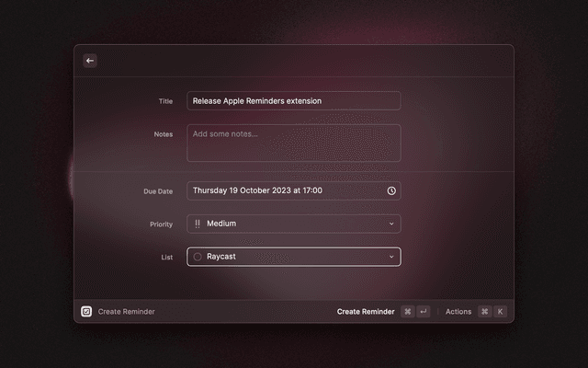The height and width of the screenshot is (368, 588).
Task: Click into the Notes text area
Action: [293, 144]
